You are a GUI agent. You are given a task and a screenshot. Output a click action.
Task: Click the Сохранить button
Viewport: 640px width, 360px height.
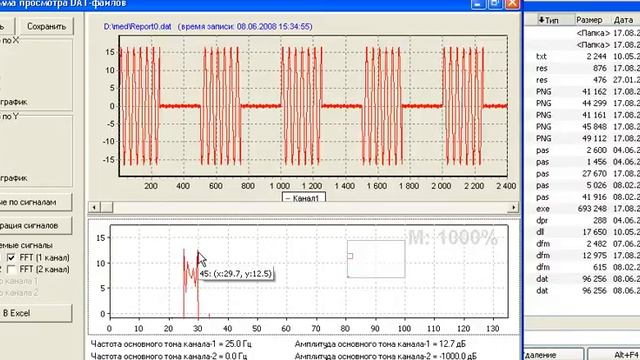tap(46, 27)
